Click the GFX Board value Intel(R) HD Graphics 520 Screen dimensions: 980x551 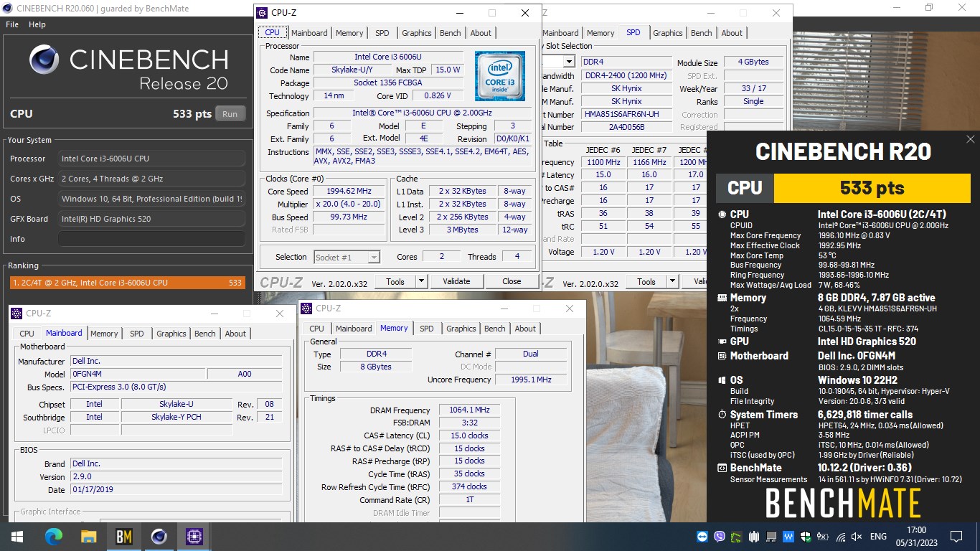point(151,219)
